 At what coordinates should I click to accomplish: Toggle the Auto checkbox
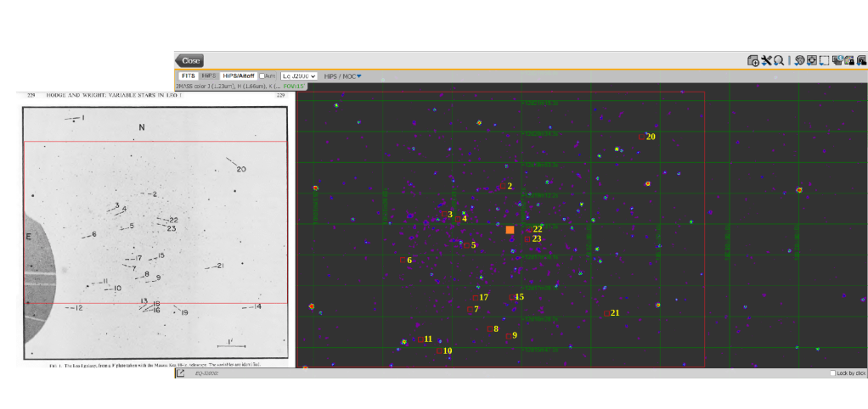point(262,76)
